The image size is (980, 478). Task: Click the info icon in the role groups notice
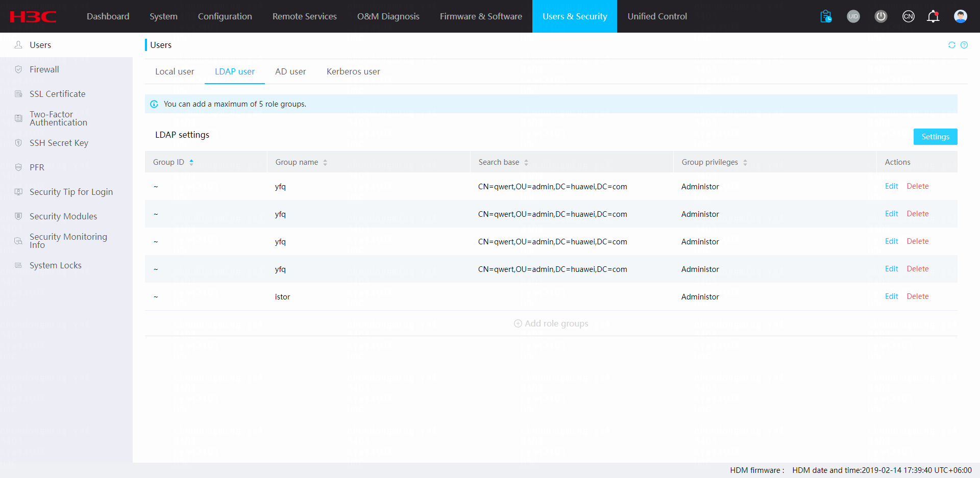click(x=154, y=104)
